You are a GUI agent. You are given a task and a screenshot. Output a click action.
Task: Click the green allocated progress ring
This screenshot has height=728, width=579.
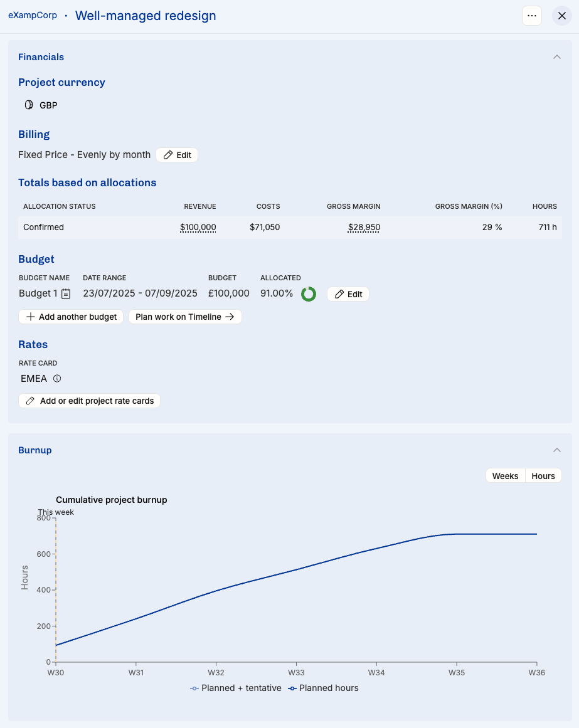[309, 294]
